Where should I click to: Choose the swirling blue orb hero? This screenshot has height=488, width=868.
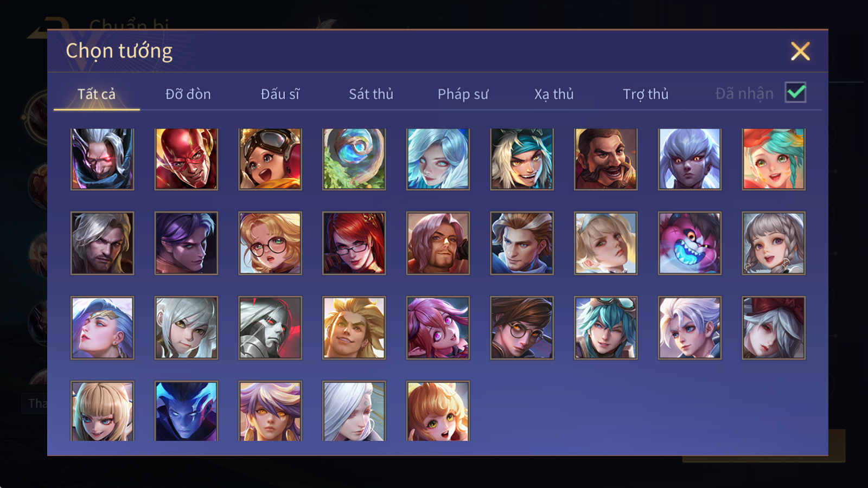(354, 159)
